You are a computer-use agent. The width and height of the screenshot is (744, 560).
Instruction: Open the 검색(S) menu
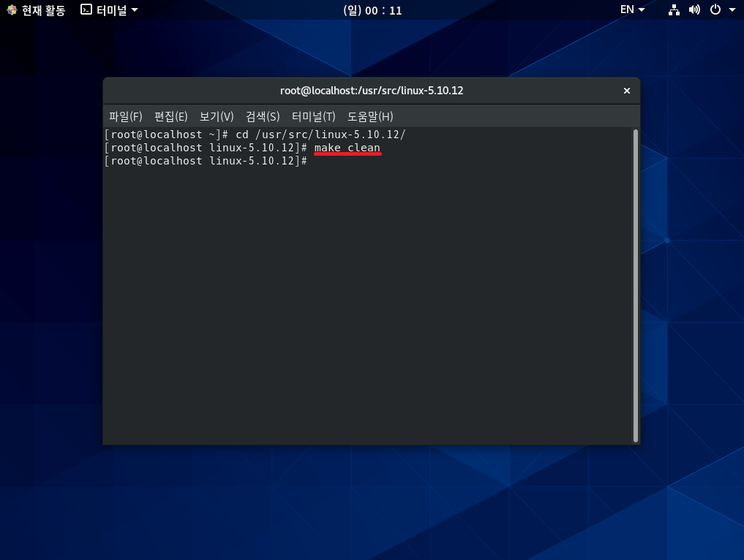click(x=263, y=117)
